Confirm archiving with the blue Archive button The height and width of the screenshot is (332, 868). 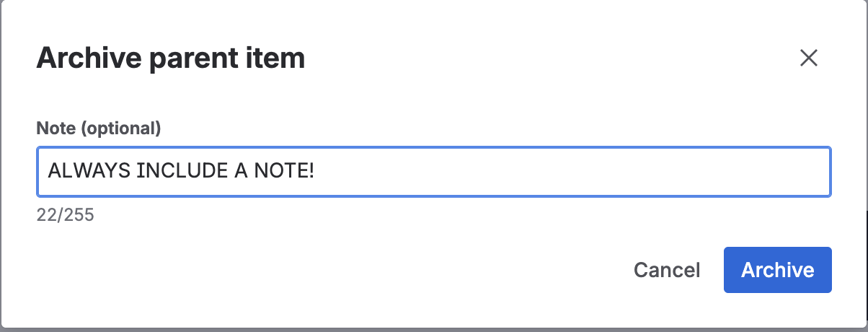point(777,270)
